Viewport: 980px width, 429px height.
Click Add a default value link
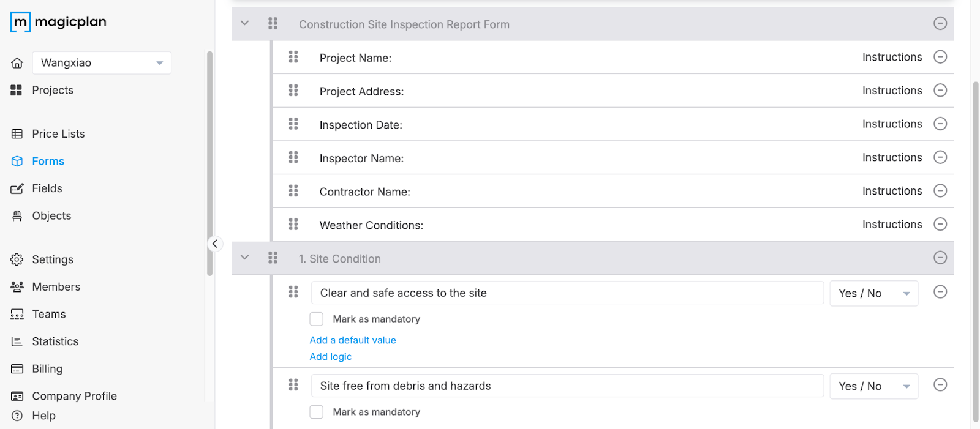pos(353,340)
